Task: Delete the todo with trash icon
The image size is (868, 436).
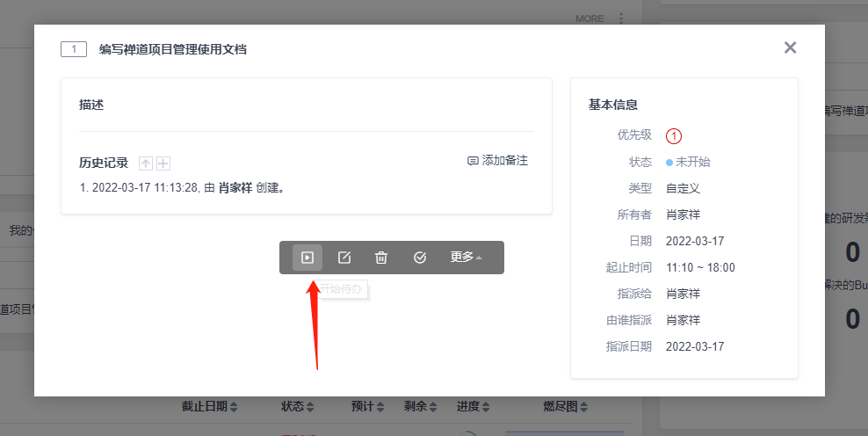Action: tap(381, 258)
